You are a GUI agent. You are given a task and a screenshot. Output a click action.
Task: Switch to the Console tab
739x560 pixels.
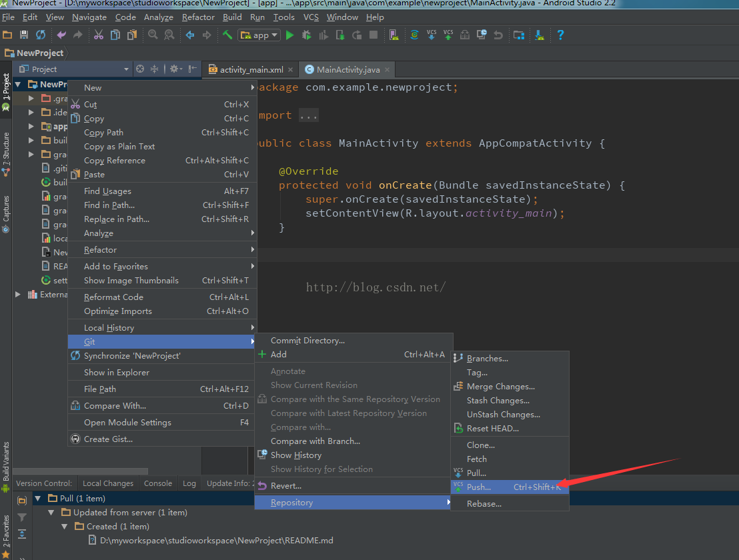158,483
